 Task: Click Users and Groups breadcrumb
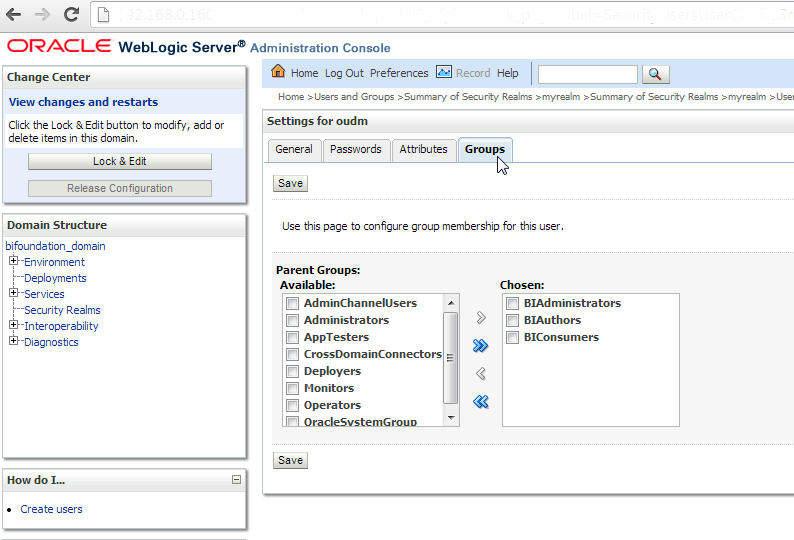(x=354, y=97)
